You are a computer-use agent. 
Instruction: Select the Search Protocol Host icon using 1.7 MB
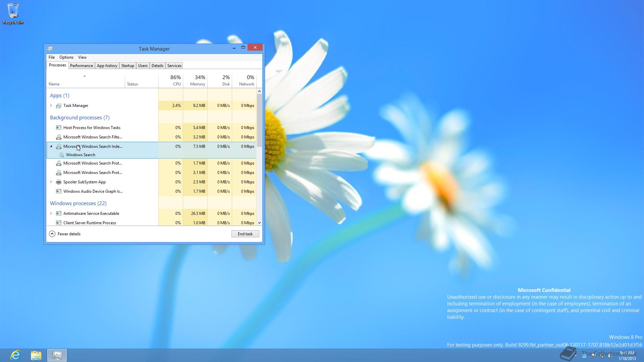click(x=59, y=163)
